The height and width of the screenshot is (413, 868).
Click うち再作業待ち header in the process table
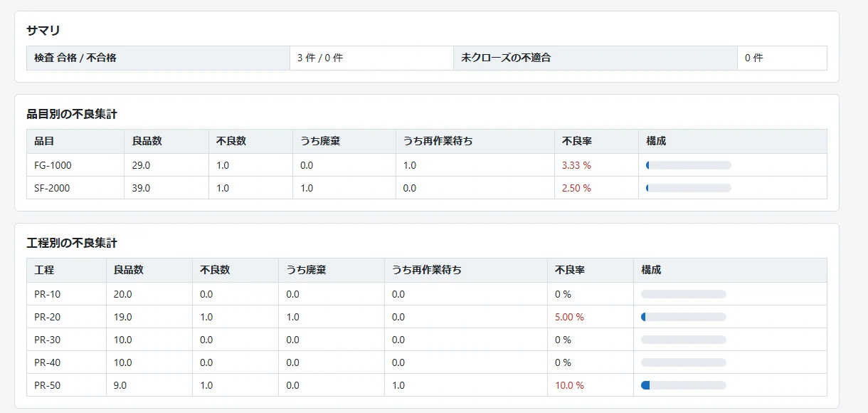427,270
